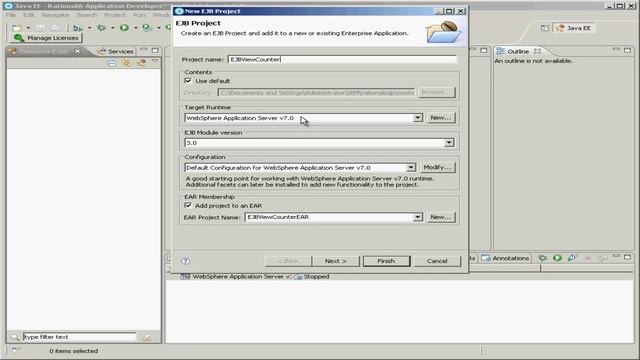
Task: Click the green start server icon
Action: [557, 258]
